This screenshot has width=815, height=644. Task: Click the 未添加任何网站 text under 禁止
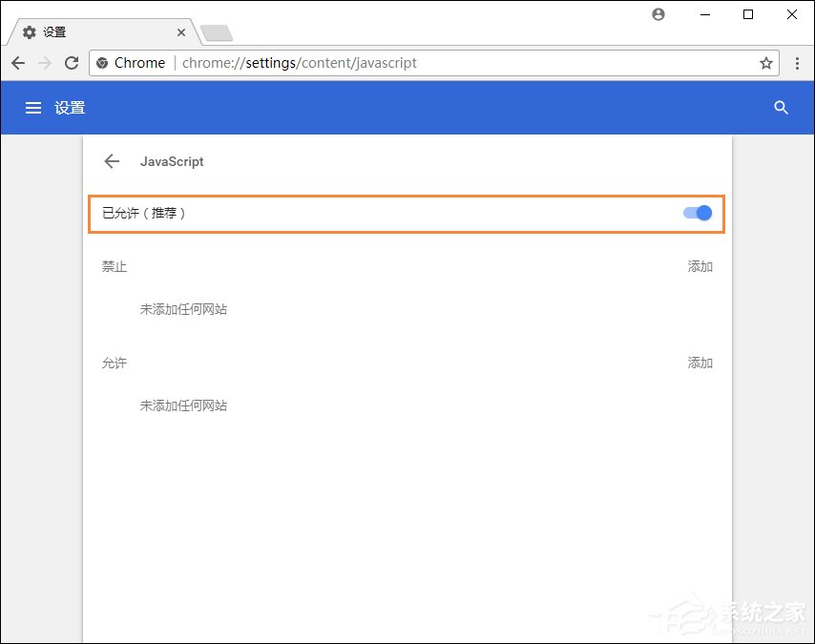click(183, 309)
